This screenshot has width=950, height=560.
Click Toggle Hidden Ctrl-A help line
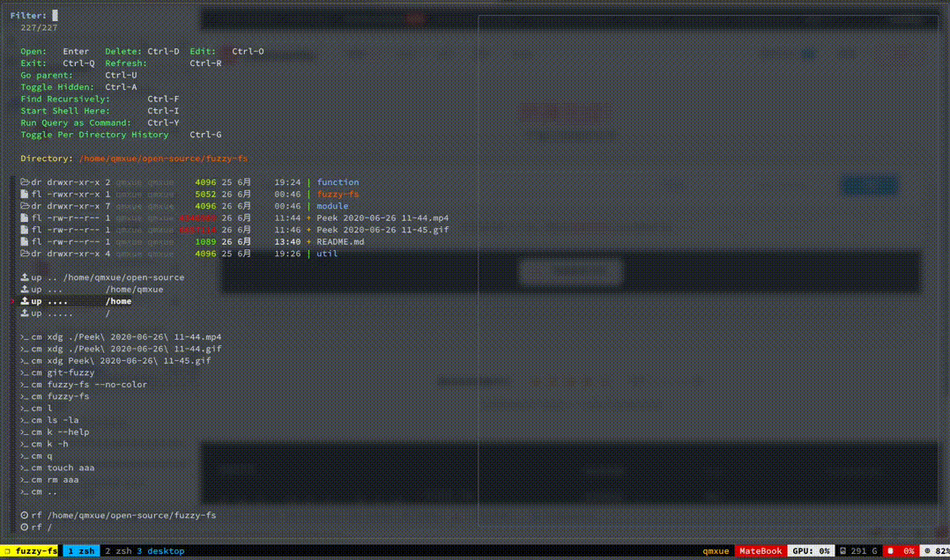point(78,87)
